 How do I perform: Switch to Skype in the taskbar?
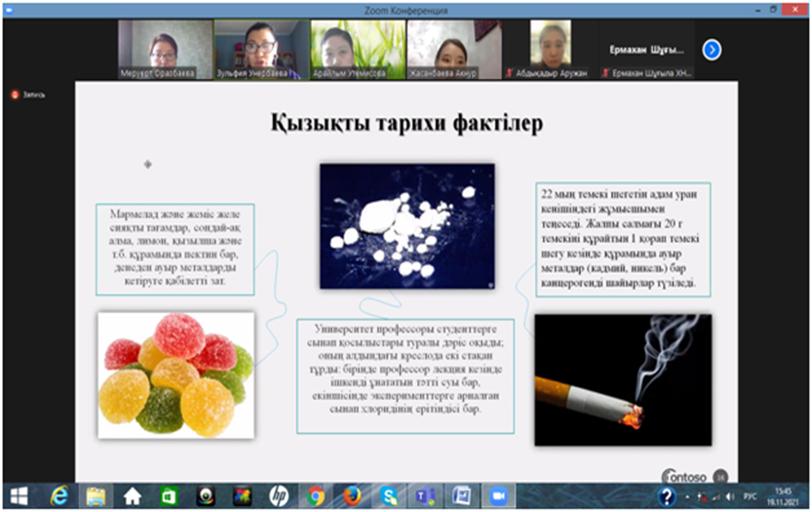[x=389, y=495]
